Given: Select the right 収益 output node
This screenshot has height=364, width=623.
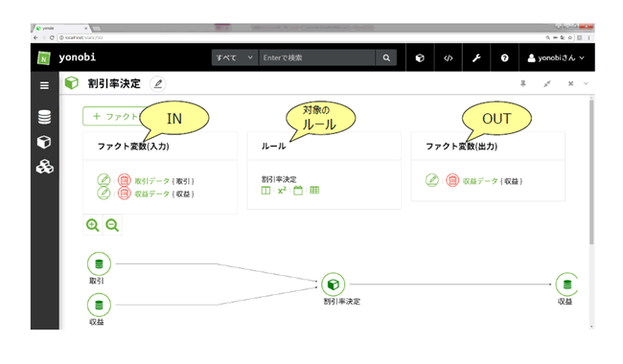Looking at the screenshot, I should tap(566, 284).
